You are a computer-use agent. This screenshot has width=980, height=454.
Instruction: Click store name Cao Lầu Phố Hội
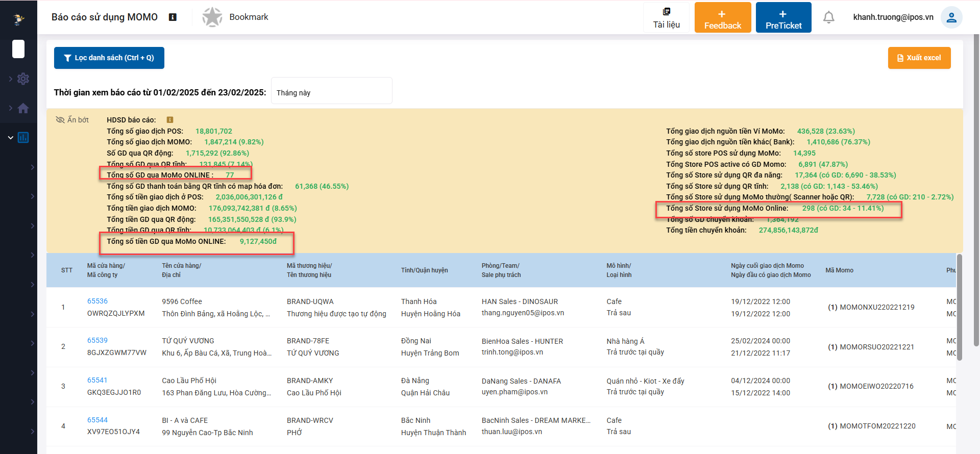pyautogui.click(x=189, y=381)
